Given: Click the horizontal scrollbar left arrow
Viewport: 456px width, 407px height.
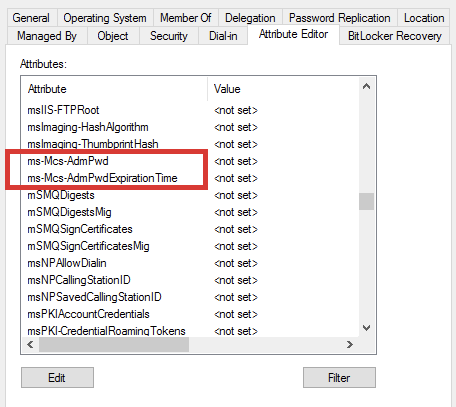Looking at the screenshot, I should (30, 344).
